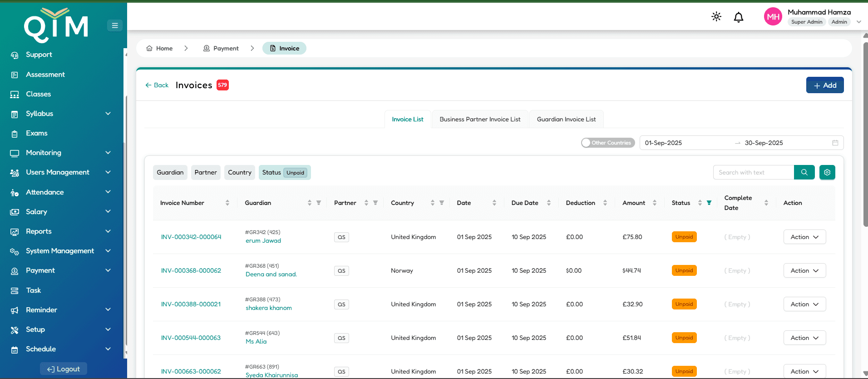This screenshot has height=379, width=868.
Task: Collapse sidebar with the hamburger menu icon
Action: click(115, 25)
